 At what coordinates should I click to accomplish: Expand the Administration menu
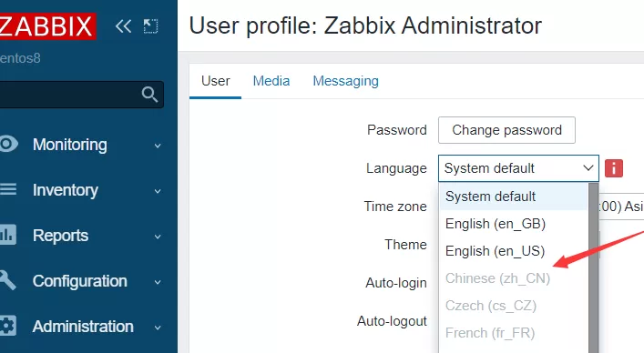click(158, 328)
